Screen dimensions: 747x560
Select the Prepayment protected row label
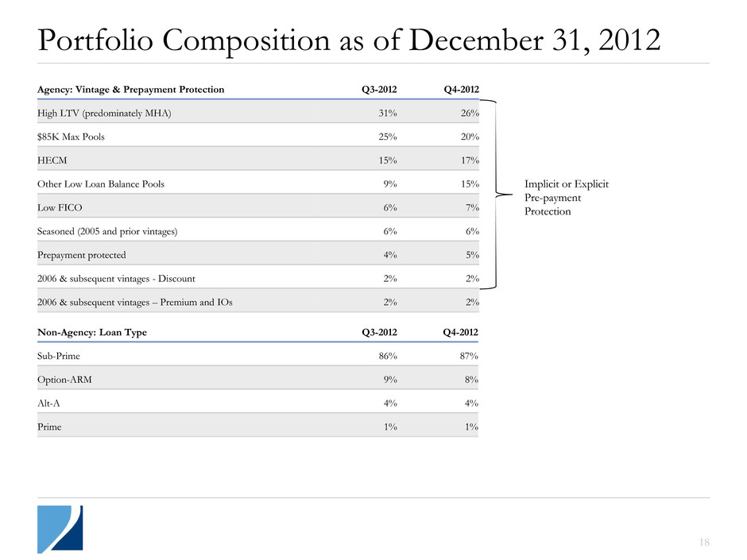click(81, 255)
